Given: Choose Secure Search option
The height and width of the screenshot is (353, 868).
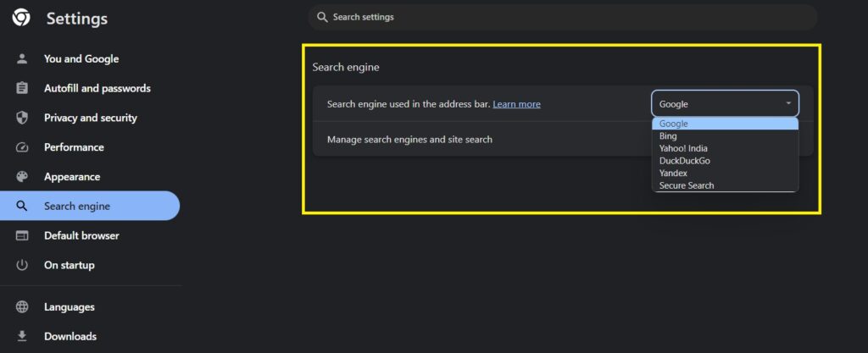Looking at the screenshot, I should (726, 185).
